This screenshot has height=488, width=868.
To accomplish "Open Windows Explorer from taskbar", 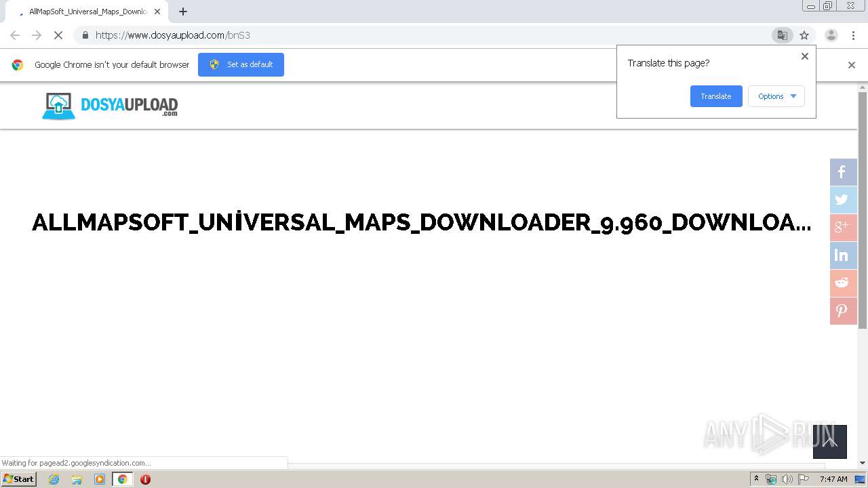I will point(77,479).
